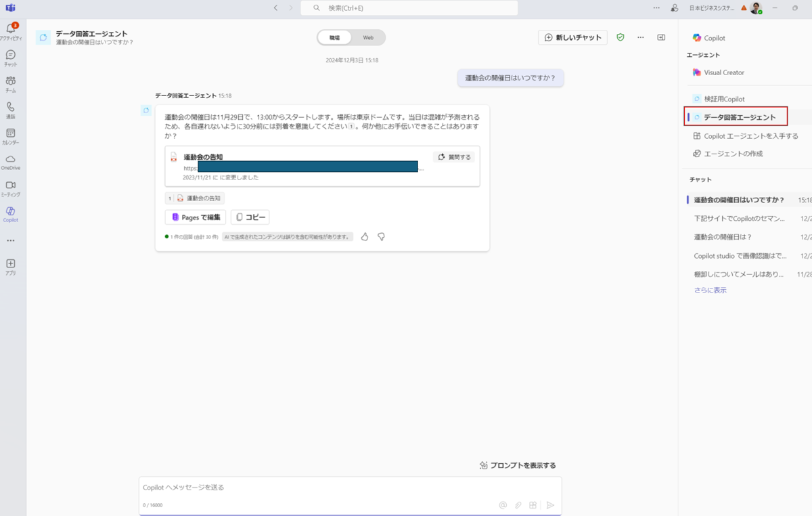The image size is (812, 516).
Task: Switch to the Web toggle
Action: pyautogui.click(x=368, y=37)
